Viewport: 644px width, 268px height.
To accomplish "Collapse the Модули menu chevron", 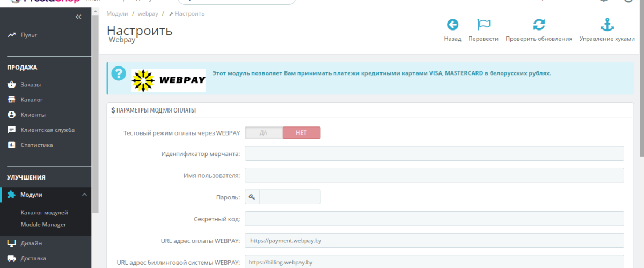I will (x=84, y=195).
